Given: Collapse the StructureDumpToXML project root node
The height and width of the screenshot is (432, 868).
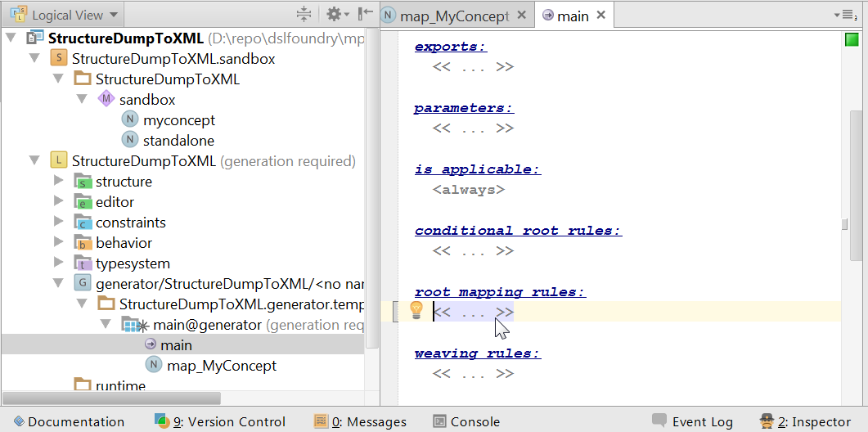Looking at the screenshot, I should (11, 38).
